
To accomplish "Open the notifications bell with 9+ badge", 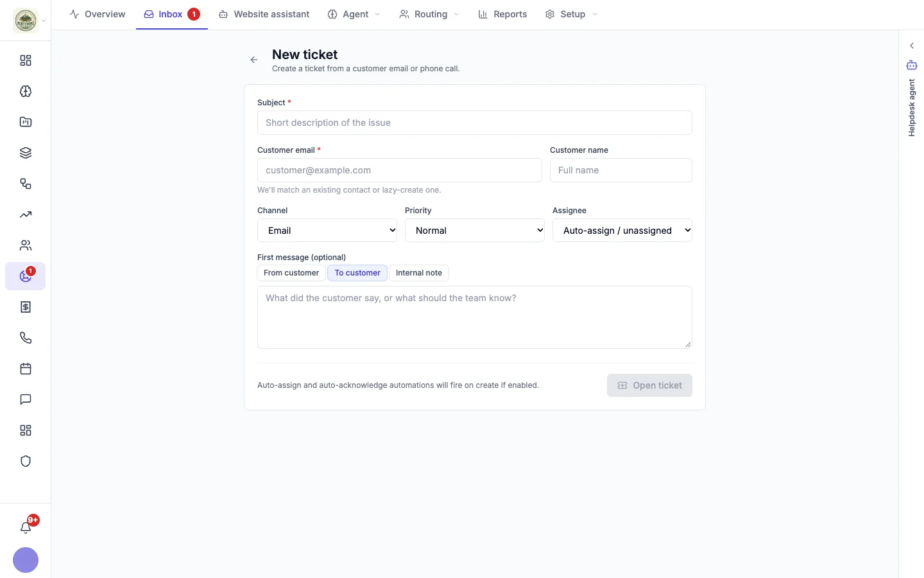I will coord(26,527).
